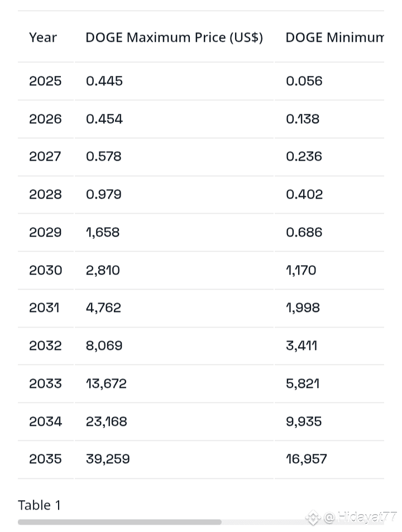Select the 1,658 maximum price for 2029
This screenshot has height=532, width=402.
102,232
